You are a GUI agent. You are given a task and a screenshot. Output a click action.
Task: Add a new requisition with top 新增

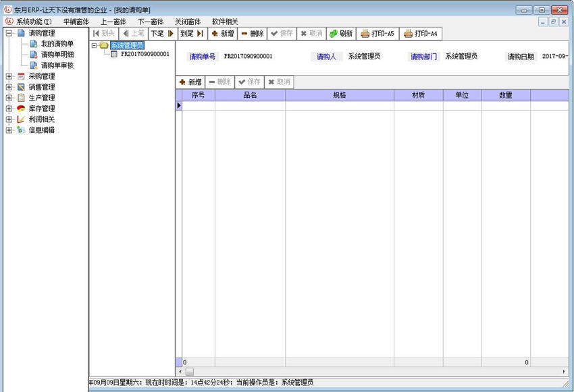click(x=223, y=34)
